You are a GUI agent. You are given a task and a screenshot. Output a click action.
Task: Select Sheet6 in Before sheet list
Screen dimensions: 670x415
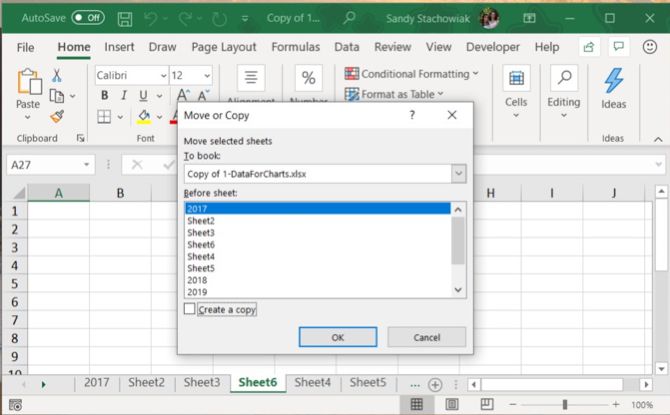click(x=317, y=244)
